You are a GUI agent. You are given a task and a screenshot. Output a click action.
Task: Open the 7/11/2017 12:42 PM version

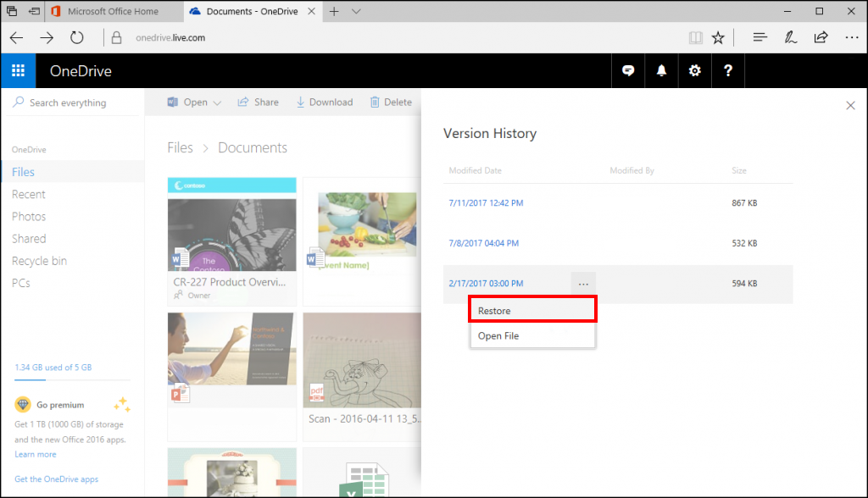tap(486, 203)
